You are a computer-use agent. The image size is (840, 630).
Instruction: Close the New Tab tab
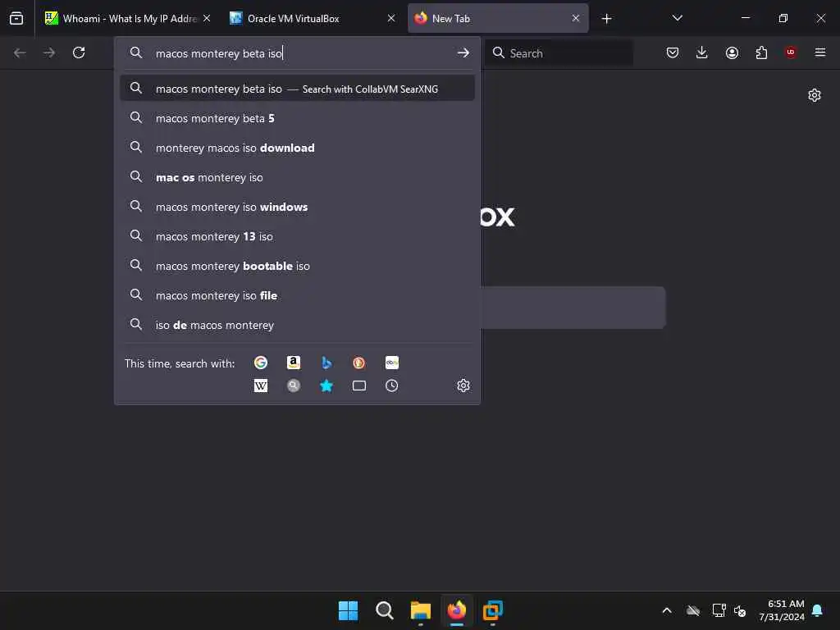[x=576, y=18]
